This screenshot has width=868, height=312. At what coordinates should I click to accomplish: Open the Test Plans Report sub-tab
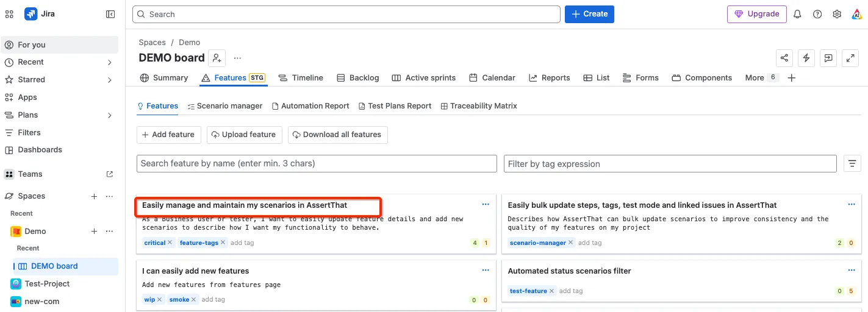point(395,106)
